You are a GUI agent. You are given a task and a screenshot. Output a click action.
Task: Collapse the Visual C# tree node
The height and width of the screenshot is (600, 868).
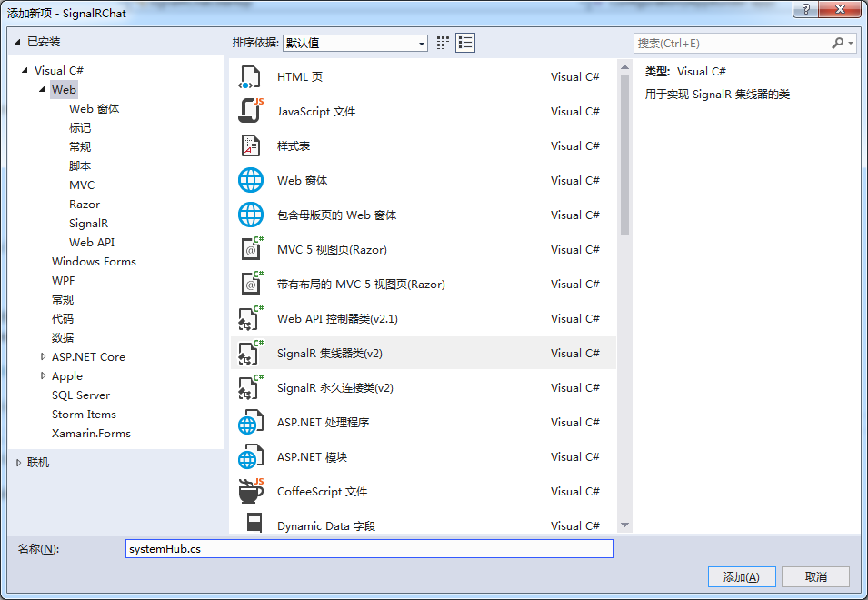click(25, 70)
